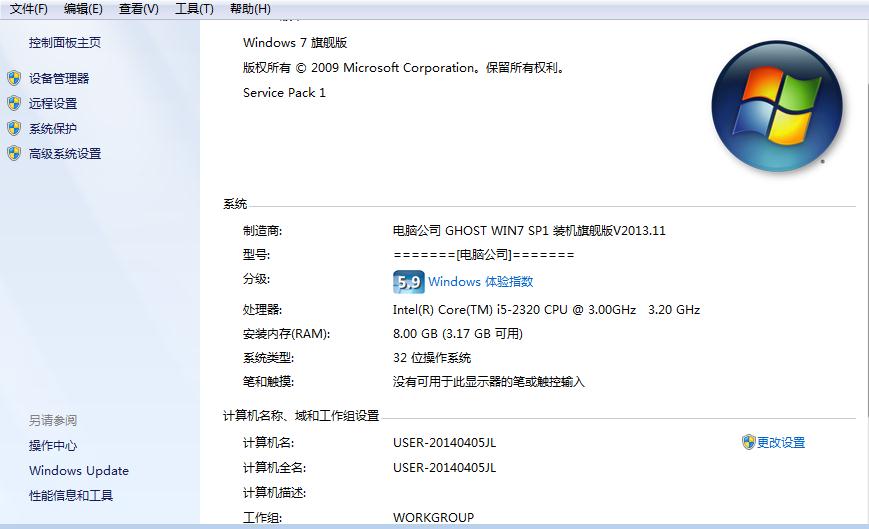Click the 系统类型: label
The height and width of the screenshot is (529, 869).
tap(268, 358)
